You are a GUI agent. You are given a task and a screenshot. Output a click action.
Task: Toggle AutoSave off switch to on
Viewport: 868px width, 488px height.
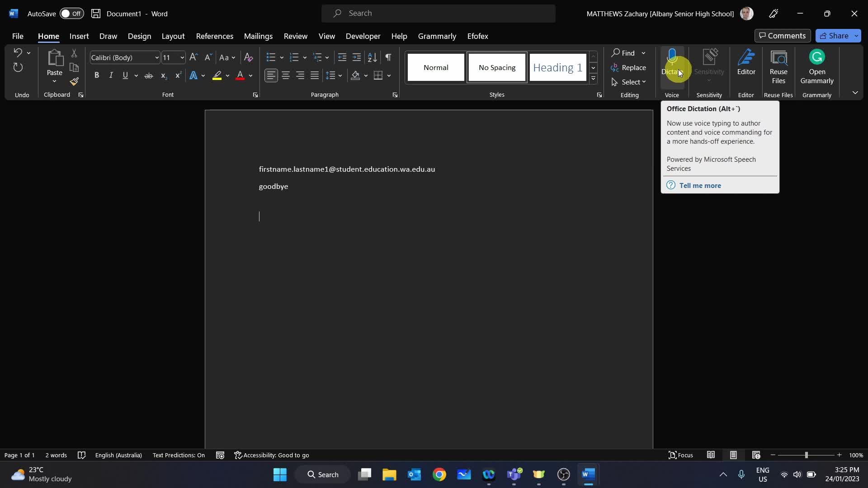tap(71, 14)
